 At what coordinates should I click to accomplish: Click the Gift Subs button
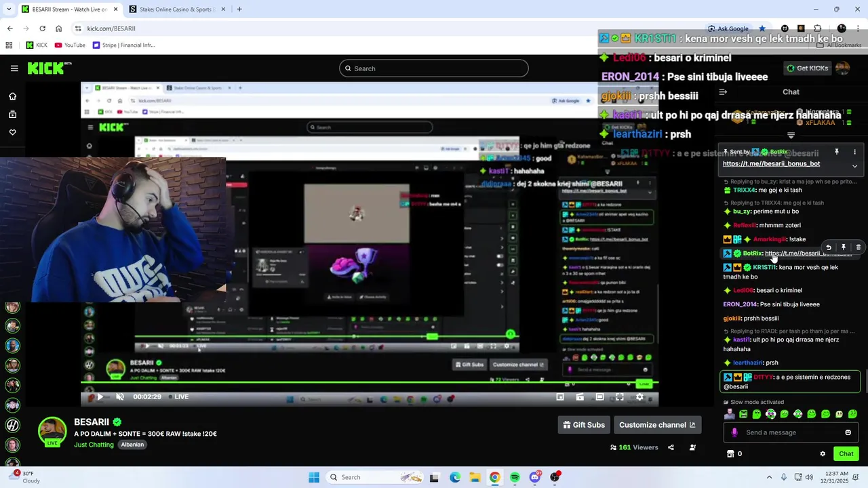coord(584,425)
